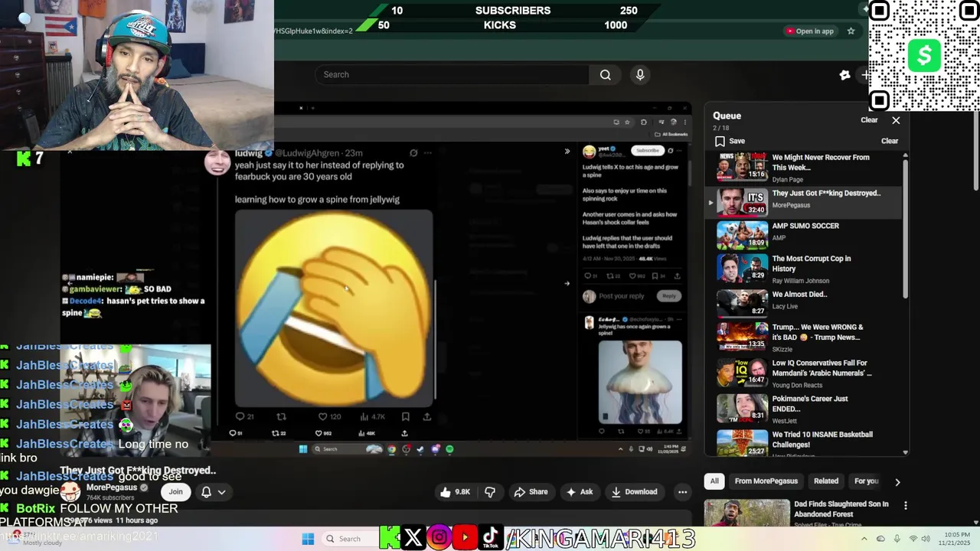This screenshot has width=980, height=551.
Task: Show hidden system tray icons chevron
Action: pyautogui.click(x=866, y=539)
